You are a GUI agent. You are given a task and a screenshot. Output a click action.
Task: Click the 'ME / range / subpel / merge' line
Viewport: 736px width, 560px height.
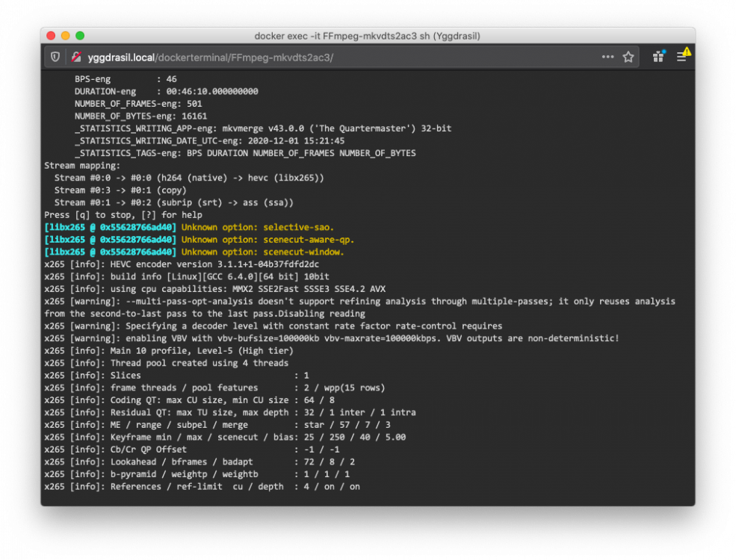coord(217,425)
